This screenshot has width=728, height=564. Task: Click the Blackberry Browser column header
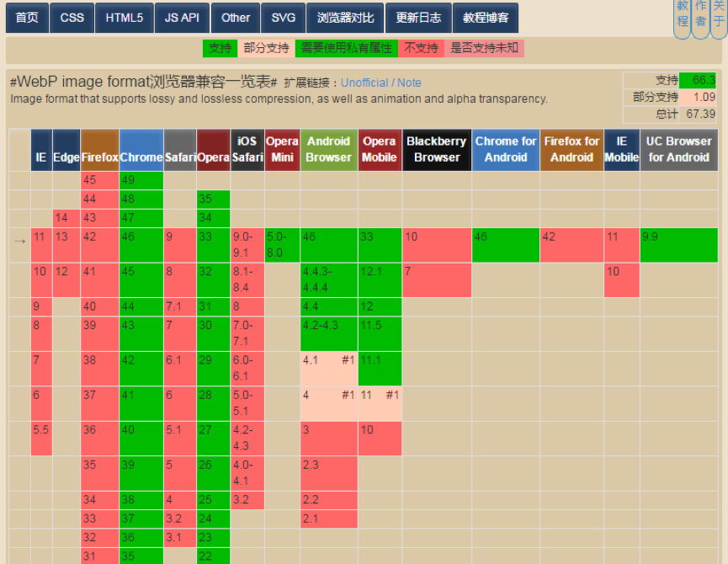point(437,150)
